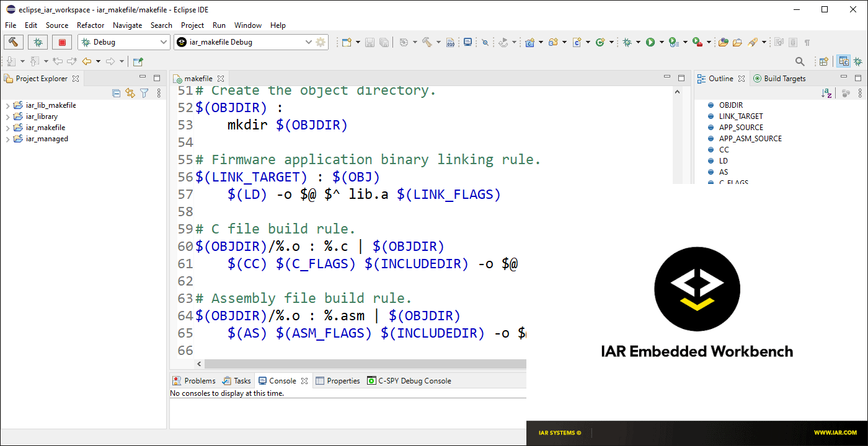The image size is (868, 446).
Task: Click the green bug Debug toolbar icon
Action: tap(627, 42)
